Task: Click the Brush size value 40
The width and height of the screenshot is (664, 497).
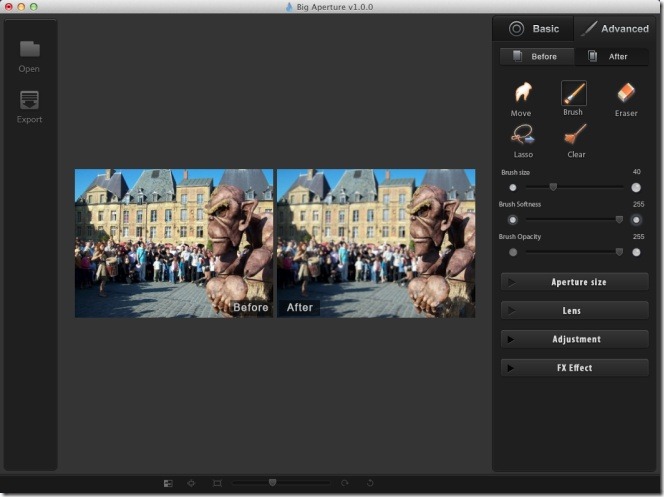Action: coord(636,172)
